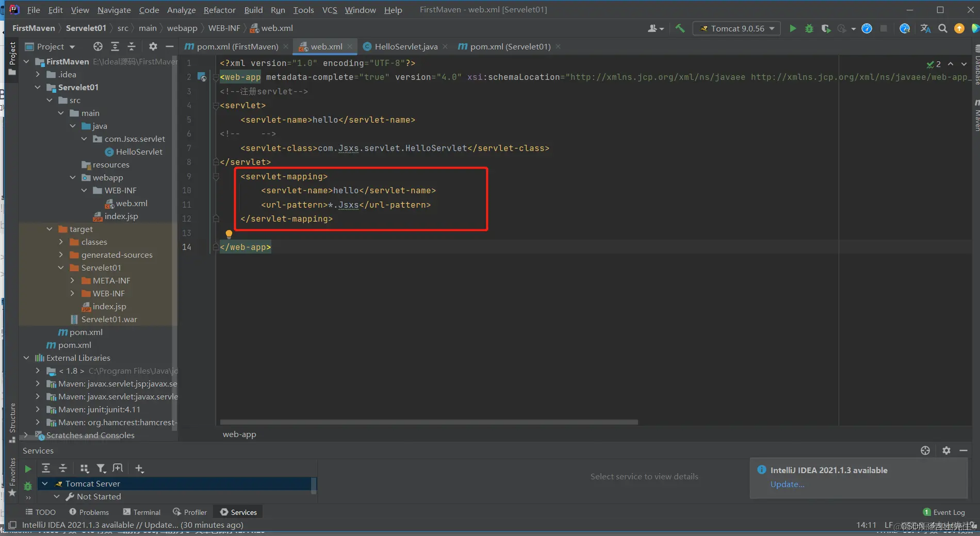Click the blue speedometer icon before stop

tap(867, 28)
